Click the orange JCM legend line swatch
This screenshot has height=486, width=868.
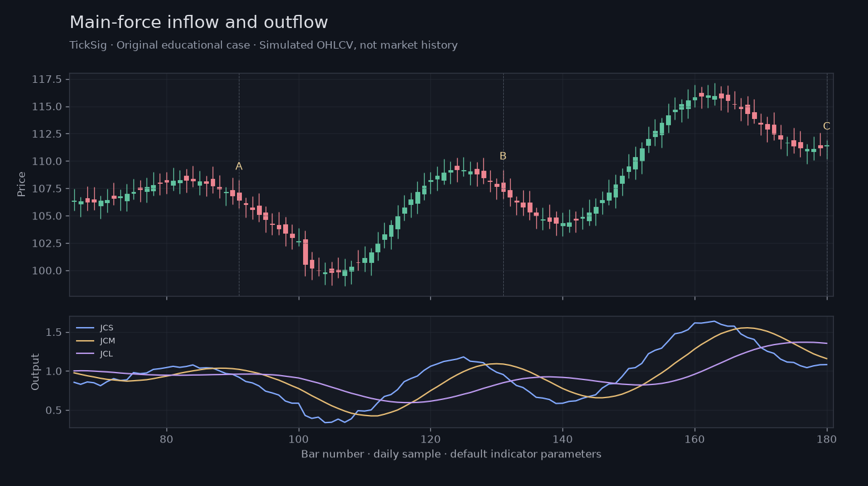tap(85, 341)
